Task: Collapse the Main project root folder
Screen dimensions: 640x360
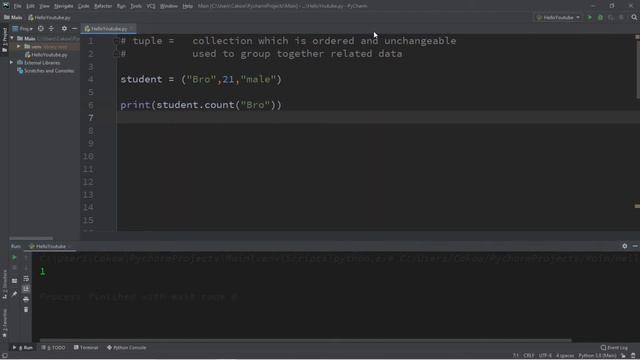Action: (12, 38)
